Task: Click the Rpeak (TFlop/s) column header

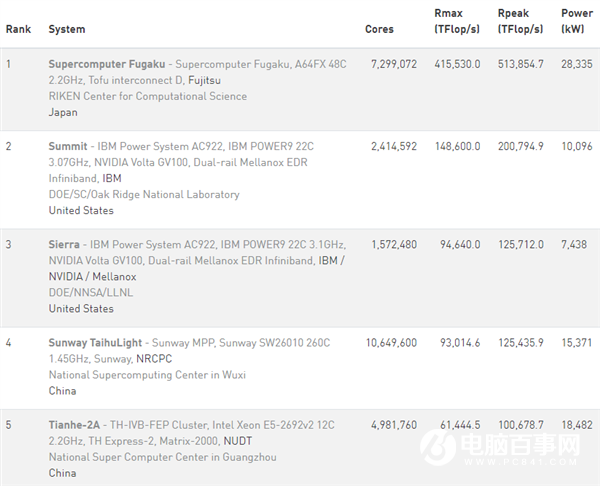Action: 520,23
